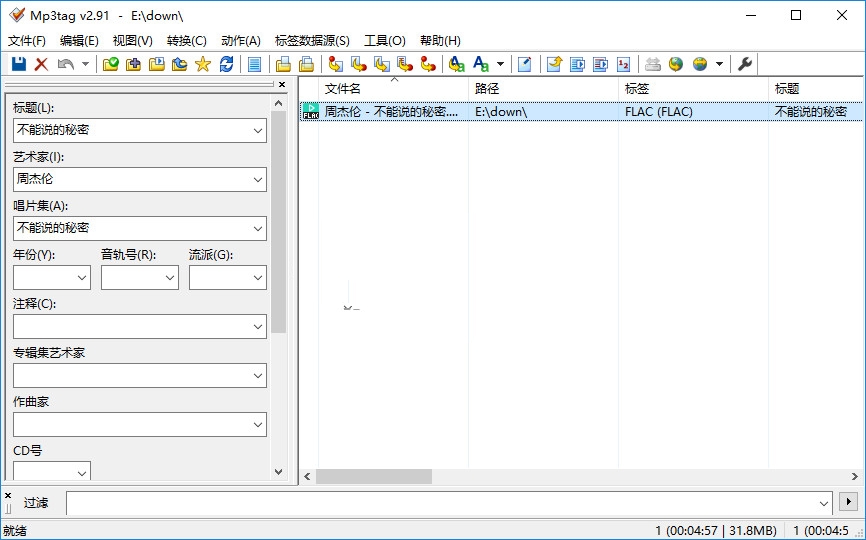Image resolution: width=866 pixels, height=540 pixels.
Task: Click the auto-numbering wizard icon
Action: [624, 64]
